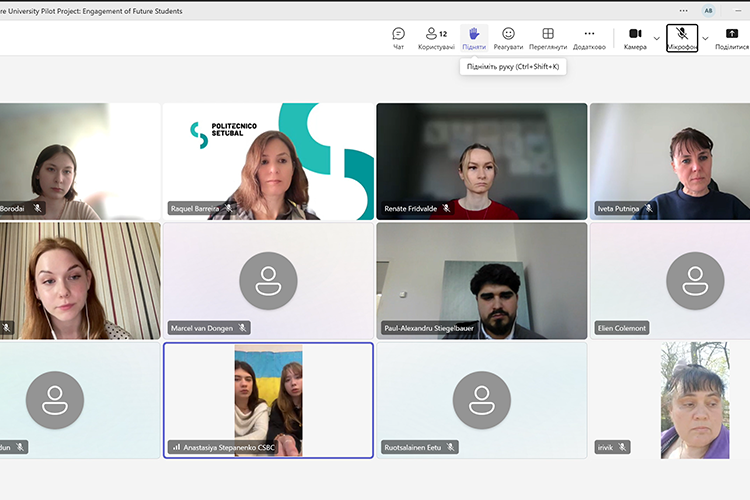The image size is (750, 500).
Task: Open the Переглянути view layout options
Action: (x=548, y=38)
